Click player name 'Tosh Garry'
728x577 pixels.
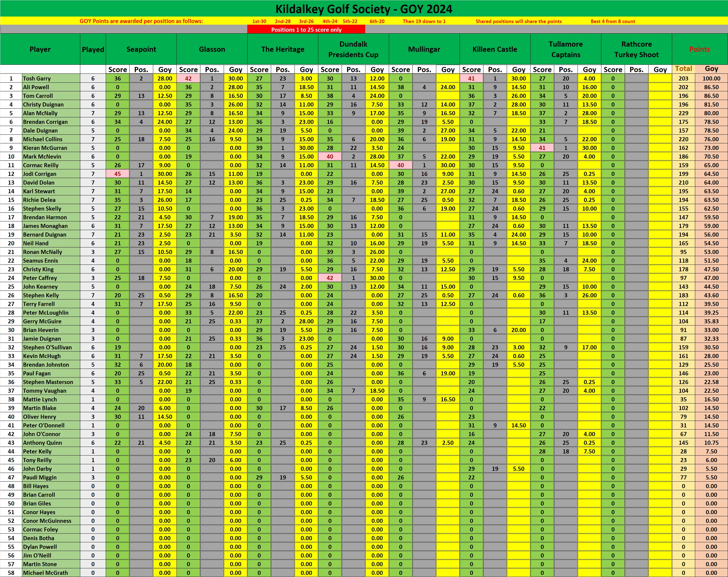pos(37,78)
